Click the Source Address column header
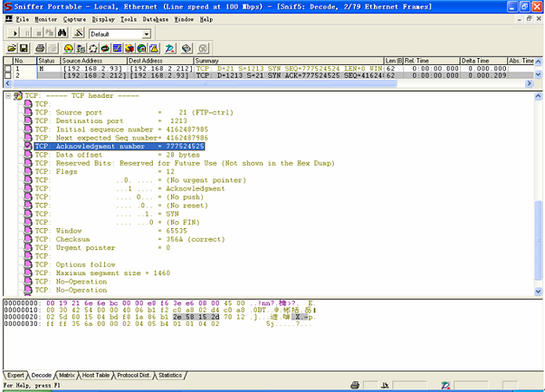The width and height of the screenshot is (545, 392). 81,61
